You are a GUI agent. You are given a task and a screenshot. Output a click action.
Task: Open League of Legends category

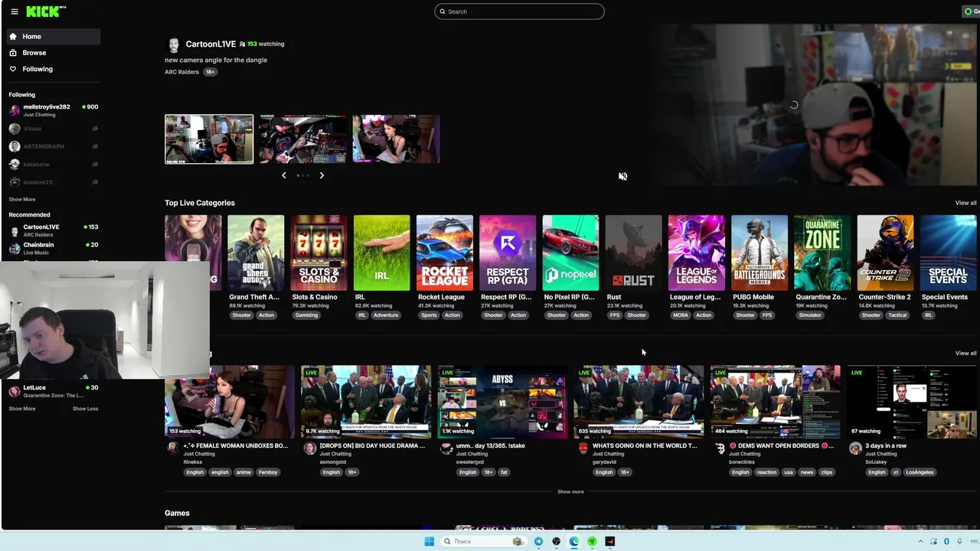pyautogui.click(x=696, y=253)
